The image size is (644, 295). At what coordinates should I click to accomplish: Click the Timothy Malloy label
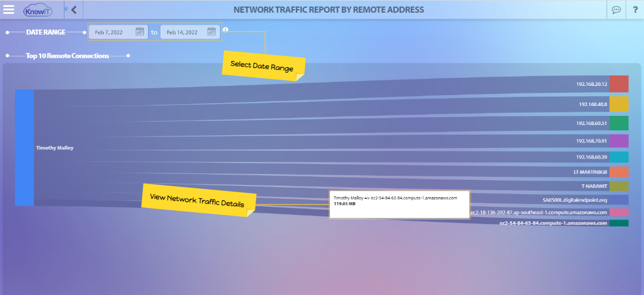pos(55,147)
